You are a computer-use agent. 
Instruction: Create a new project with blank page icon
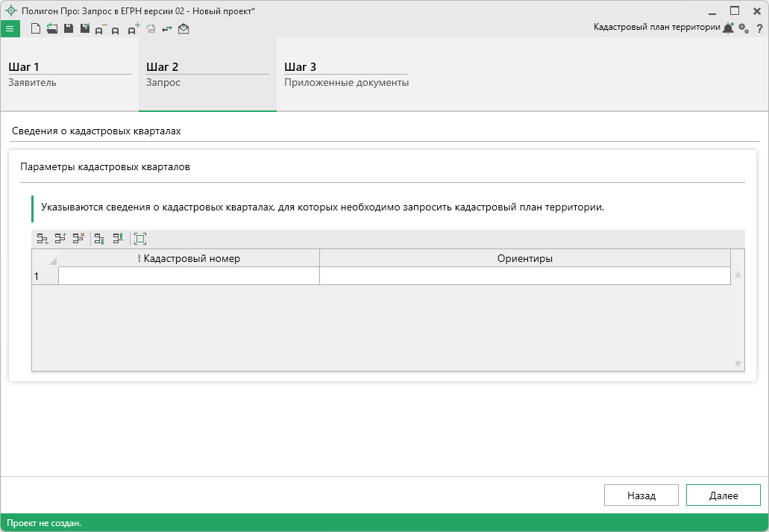click(35, 29)
